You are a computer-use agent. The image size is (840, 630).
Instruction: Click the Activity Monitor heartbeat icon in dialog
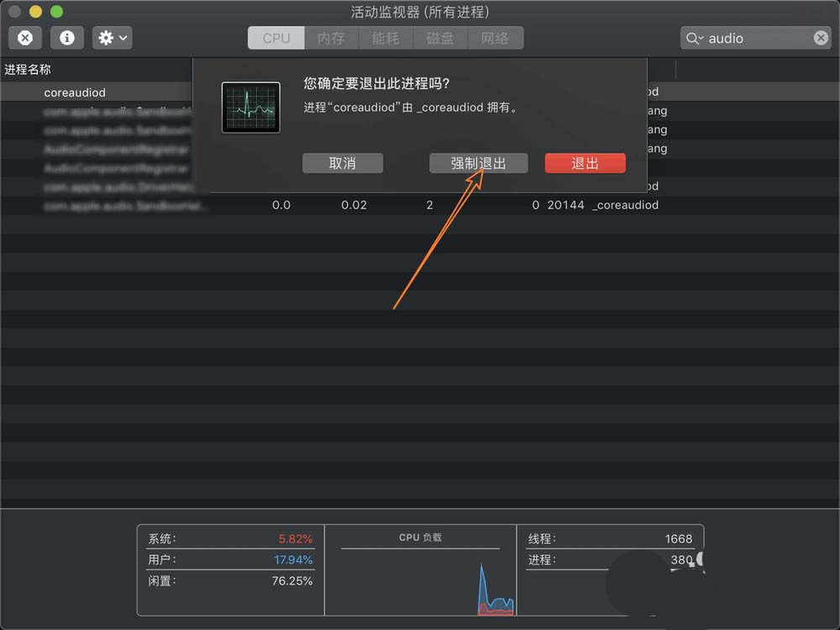point(251,108)
